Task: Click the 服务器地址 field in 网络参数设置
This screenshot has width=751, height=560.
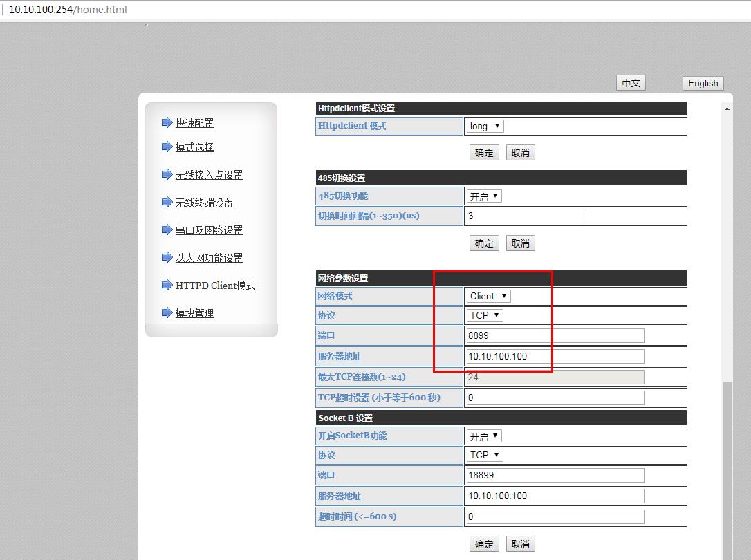Action: [x=555, y=357]
